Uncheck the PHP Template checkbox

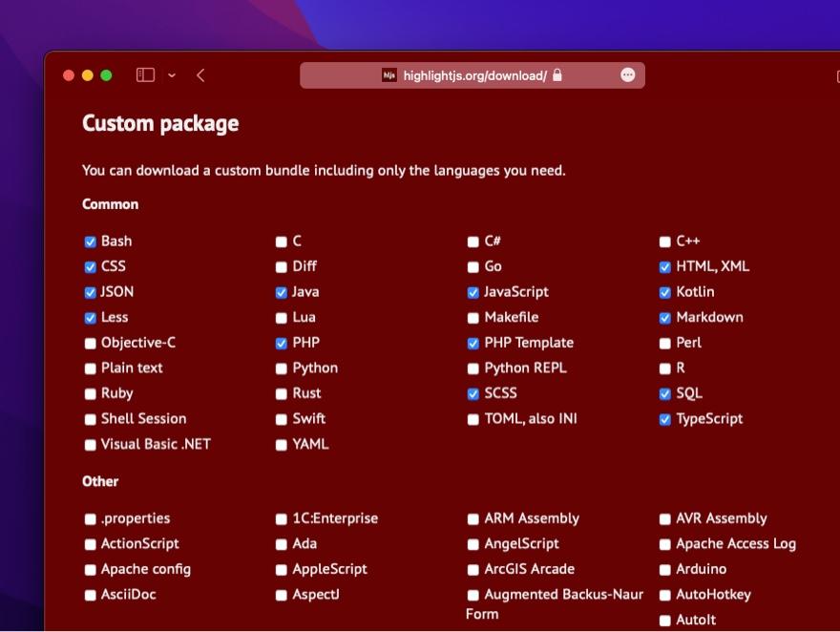coord(473,344)
